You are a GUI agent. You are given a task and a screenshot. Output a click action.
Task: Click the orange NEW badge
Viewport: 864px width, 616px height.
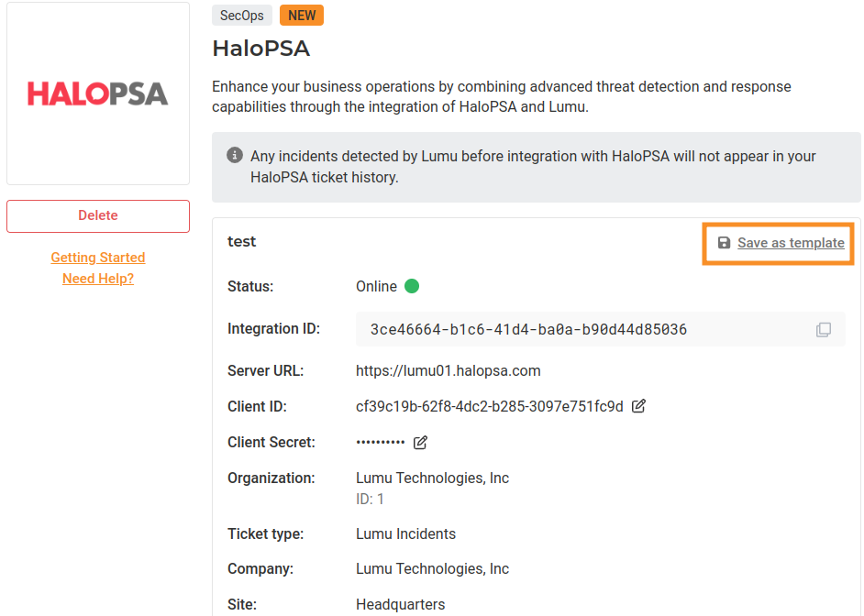302,16
